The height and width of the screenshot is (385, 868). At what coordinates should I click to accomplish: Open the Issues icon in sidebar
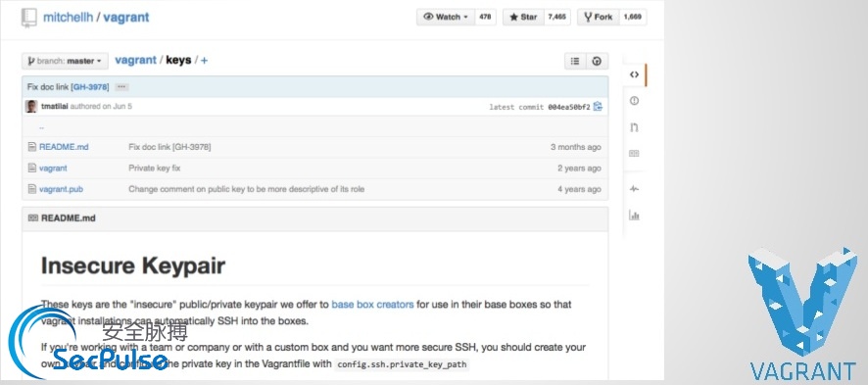click(635, 101)
